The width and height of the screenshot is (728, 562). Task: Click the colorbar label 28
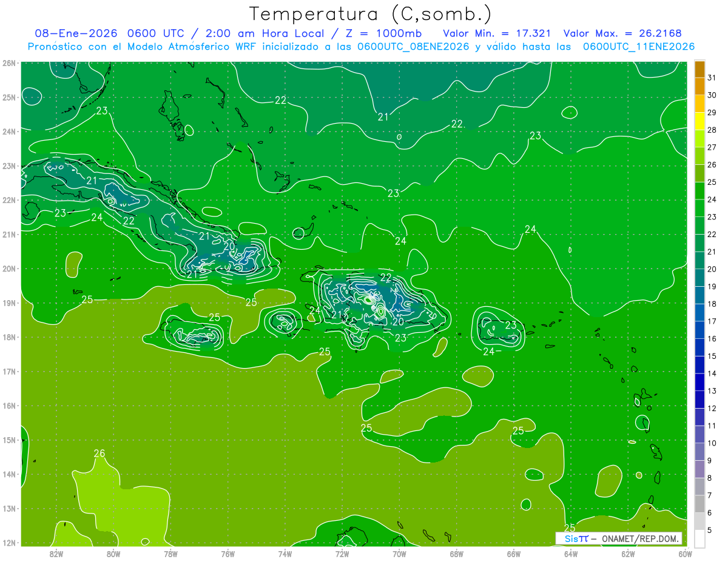point(712,130)
